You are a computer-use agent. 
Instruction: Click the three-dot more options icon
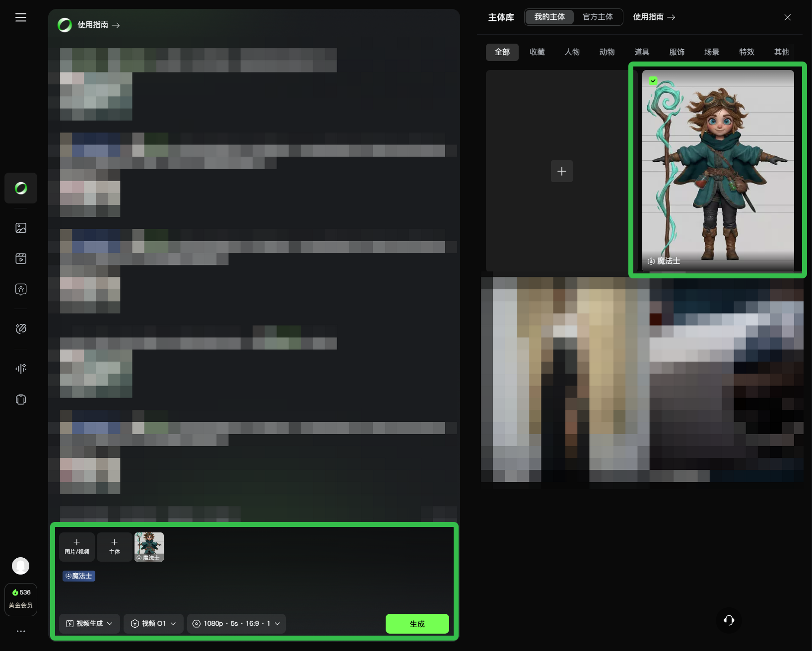(x=20, y=631)
